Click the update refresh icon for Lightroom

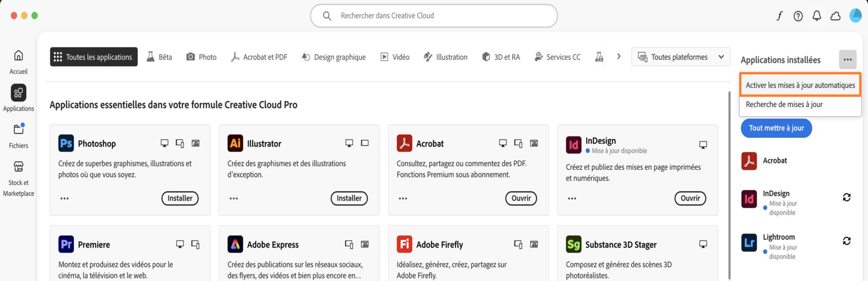pyautogui.click(x=847, y=241)
